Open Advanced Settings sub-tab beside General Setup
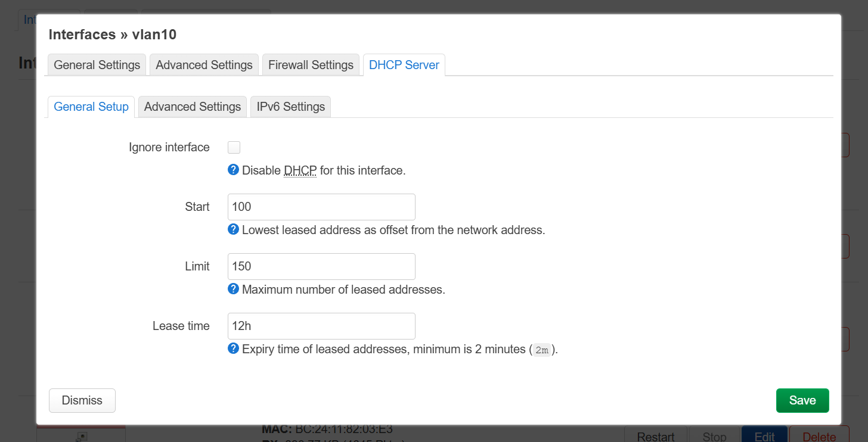Image resolution: width=868 pixels, height=442 pixels. 193,107
